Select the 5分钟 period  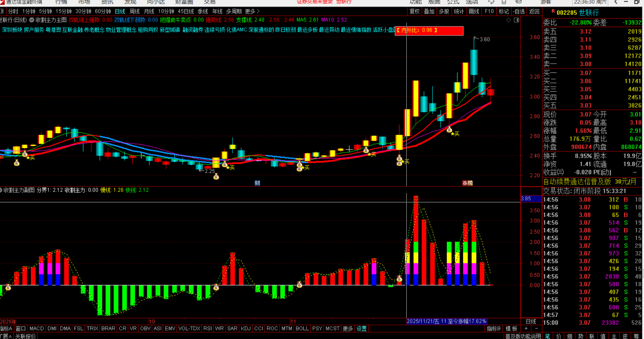[x=45, y=11]
